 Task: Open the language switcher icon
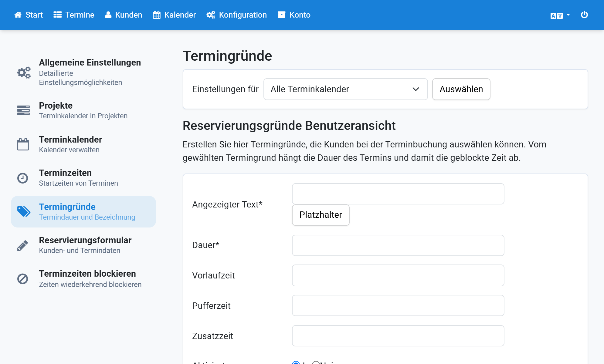coord(557,16)
